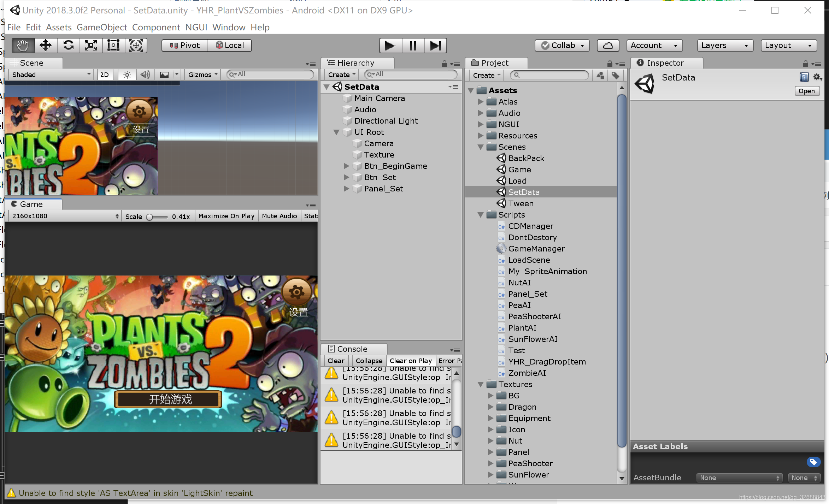This screenshot has height=504, width=829.
Task: Toggle Clear on Play in Console
Action: coord(411,361)
